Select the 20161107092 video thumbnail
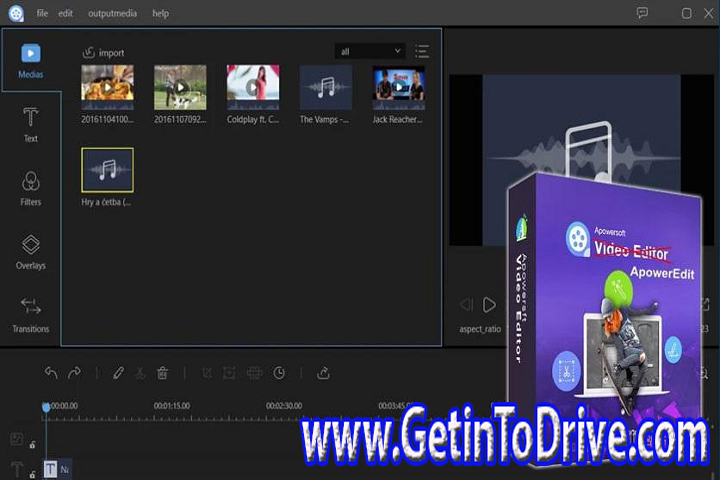Screen dimensions: 720x480 [180, 87]
